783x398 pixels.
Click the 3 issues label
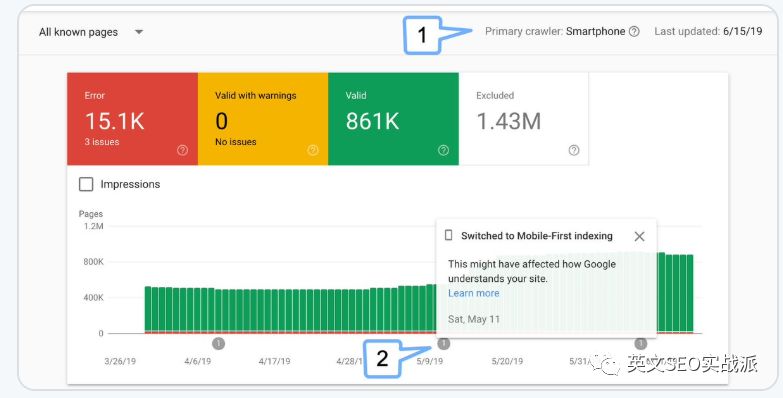102,142
